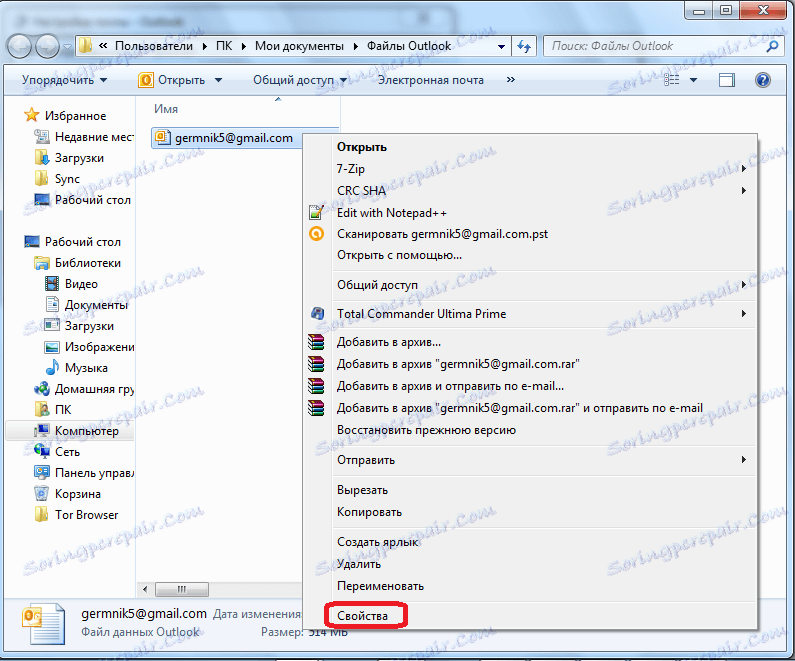This screenshot has height=661, width=795.
Task: Click the Back navigation arrow button
Action: (x=19, y=47)
